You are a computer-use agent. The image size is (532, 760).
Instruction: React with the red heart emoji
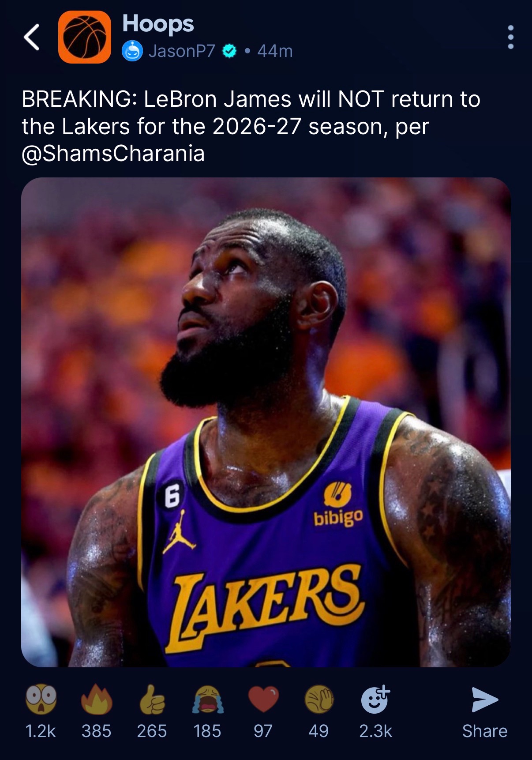[x=263, y=699]
